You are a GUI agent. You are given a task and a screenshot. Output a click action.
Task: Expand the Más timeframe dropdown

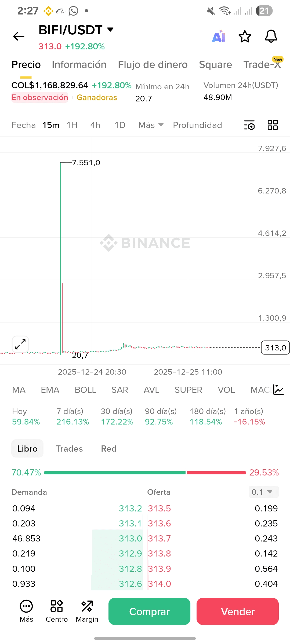(x=151, y=125)
